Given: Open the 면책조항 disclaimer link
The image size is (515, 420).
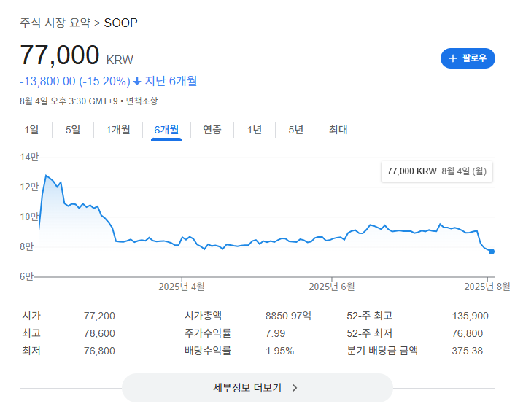Looking at the screenshot, I should click(x=142, y=101).
